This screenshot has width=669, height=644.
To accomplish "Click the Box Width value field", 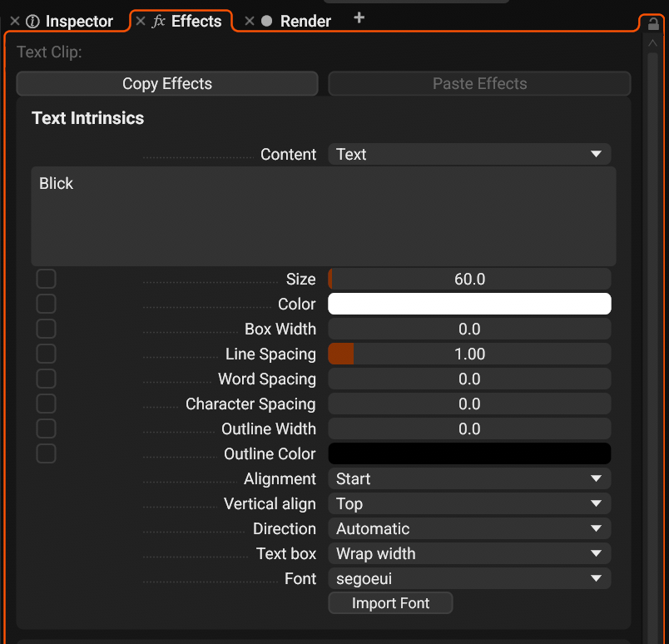I will [469, 329].
